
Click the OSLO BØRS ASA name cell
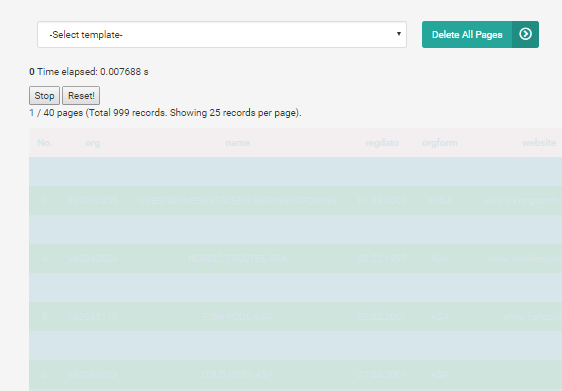[238, 375]
